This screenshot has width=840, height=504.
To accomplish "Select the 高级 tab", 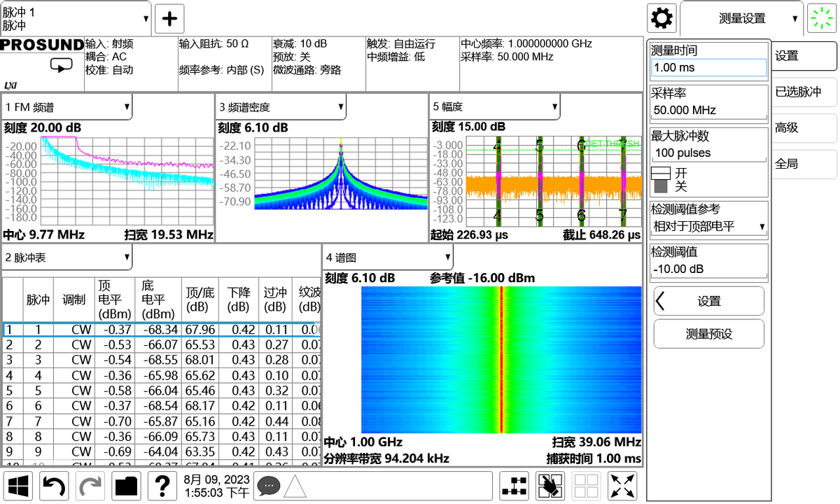I will (804, 128).
